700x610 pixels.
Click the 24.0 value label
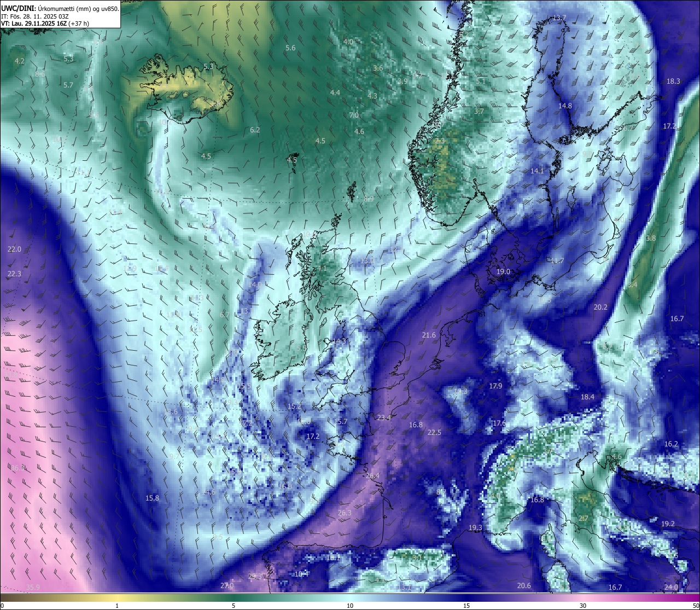pos(671,588)
